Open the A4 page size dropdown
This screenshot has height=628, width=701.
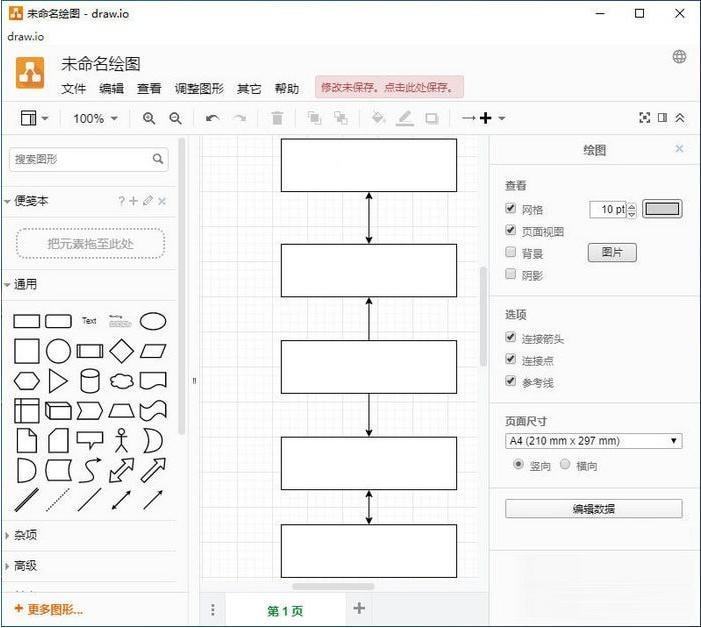[x=594, y=441]
